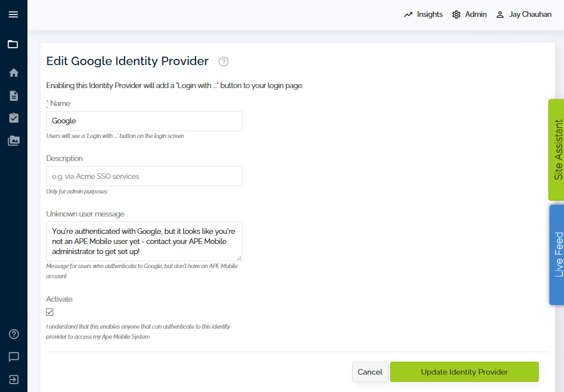
Task: Open the clipboard checkmark icon
Action: tap(13, 118)
